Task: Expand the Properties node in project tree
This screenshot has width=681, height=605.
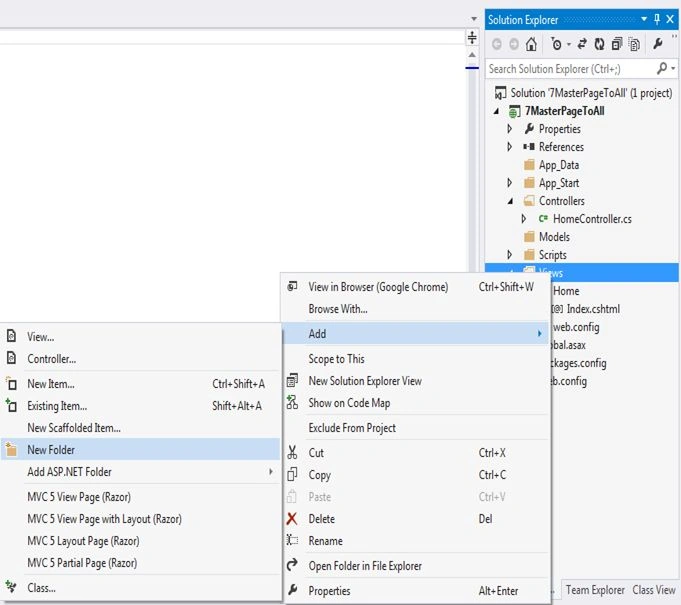Action: (x=510, y=129)
